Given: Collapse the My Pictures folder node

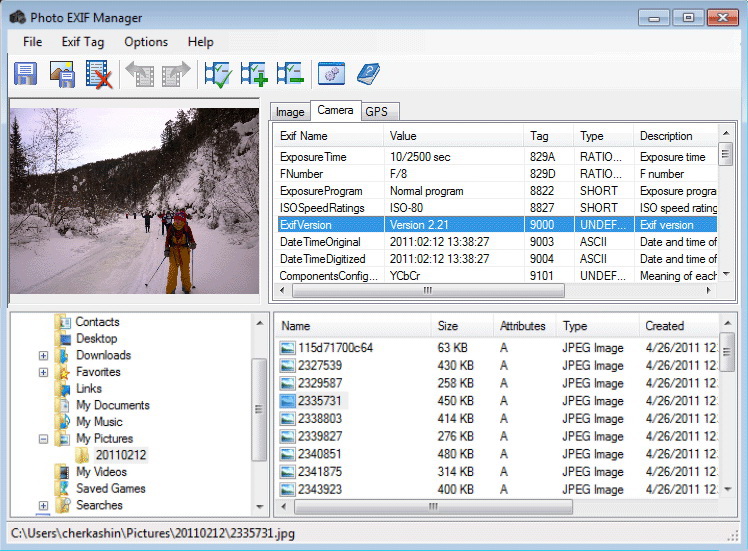Looking at the screenshot, I should [43, 439].
